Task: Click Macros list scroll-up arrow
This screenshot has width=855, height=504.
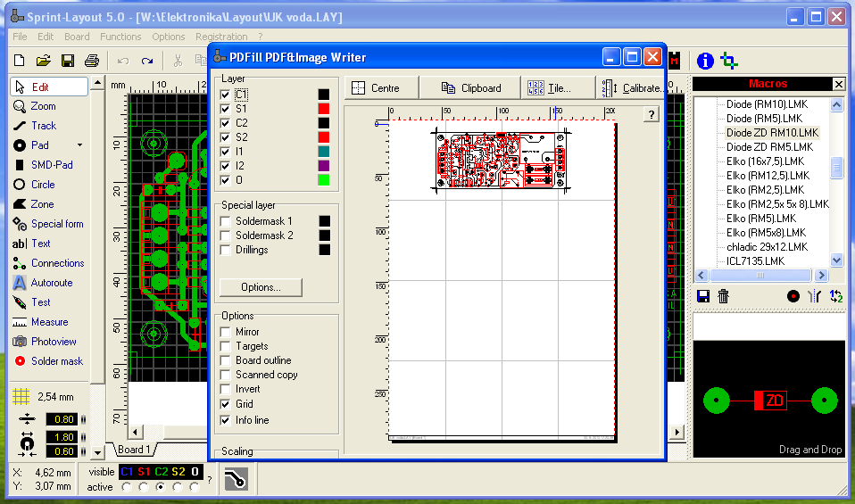Action: (836, 104)
